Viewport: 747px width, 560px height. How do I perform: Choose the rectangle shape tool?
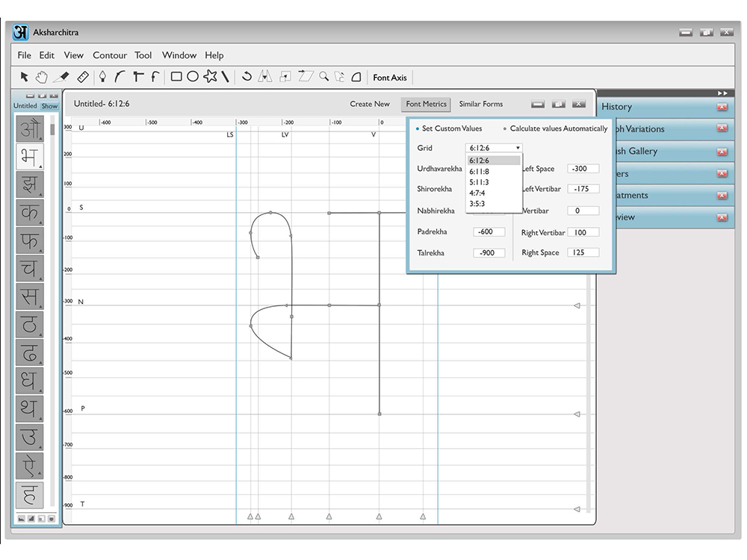click(176, 77)
